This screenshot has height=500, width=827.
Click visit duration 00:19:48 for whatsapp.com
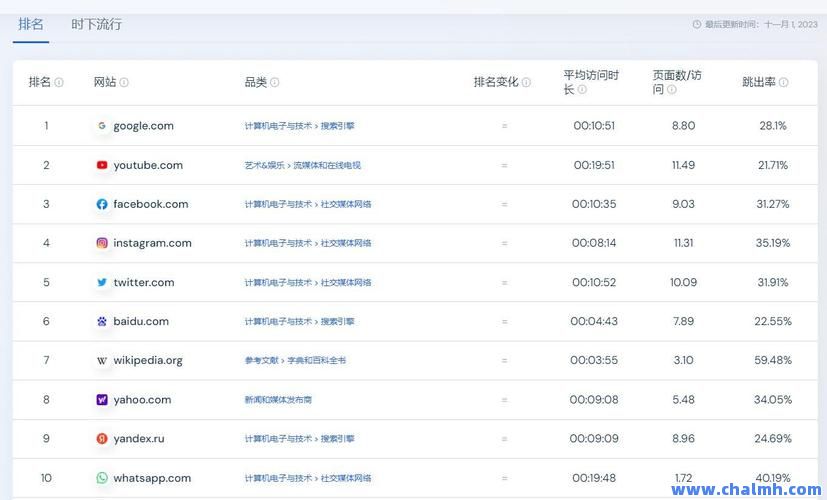pyautogui.click(x=594, y=478)
